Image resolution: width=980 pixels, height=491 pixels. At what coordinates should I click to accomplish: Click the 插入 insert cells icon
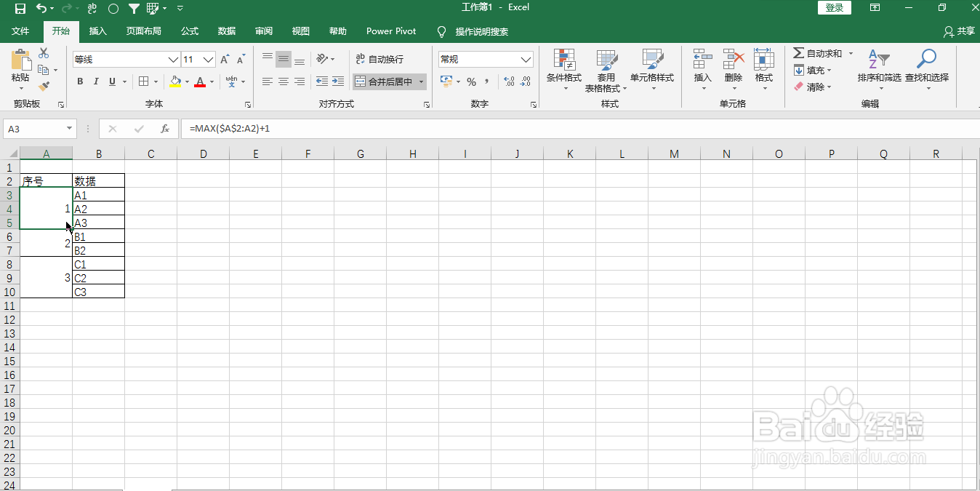click(703, 59)
